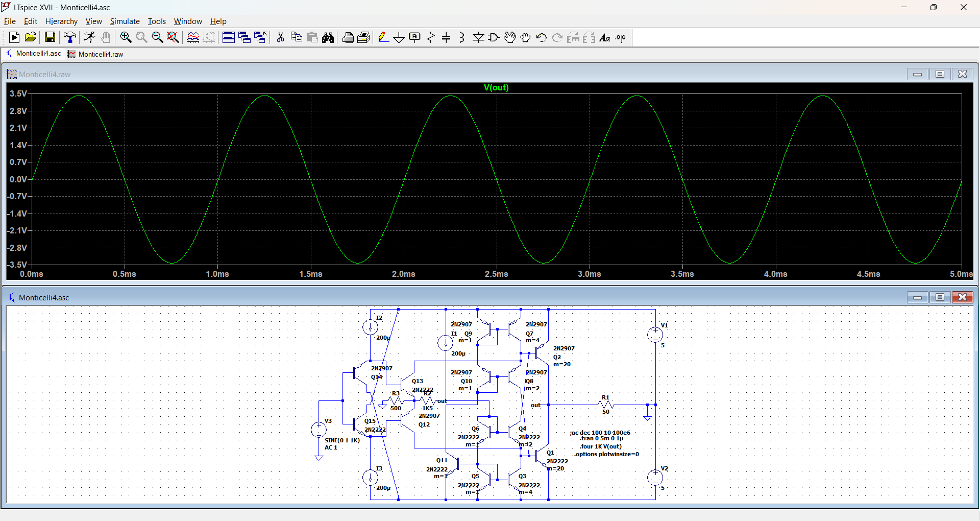Select the Label Net tool
The height and width of the screenshot is (521, 980).
pos(415,37)
